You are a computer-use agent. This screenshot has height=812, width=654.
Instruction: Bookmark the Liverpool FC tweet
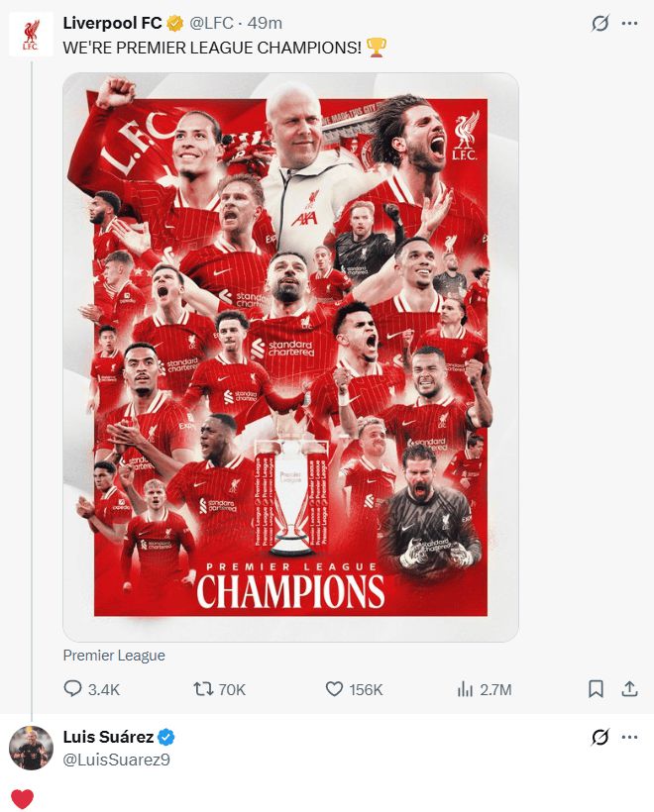tap(596, 689)
